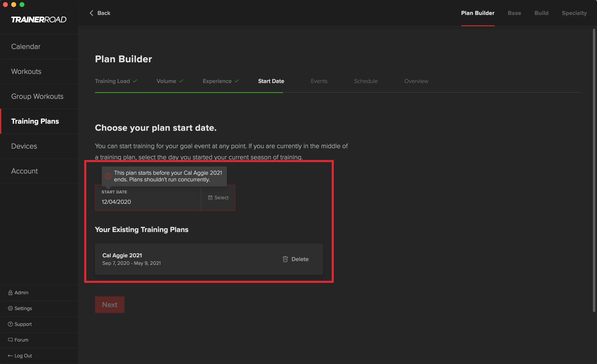Click the trash can Delete icon

click(x=285, y=259)
